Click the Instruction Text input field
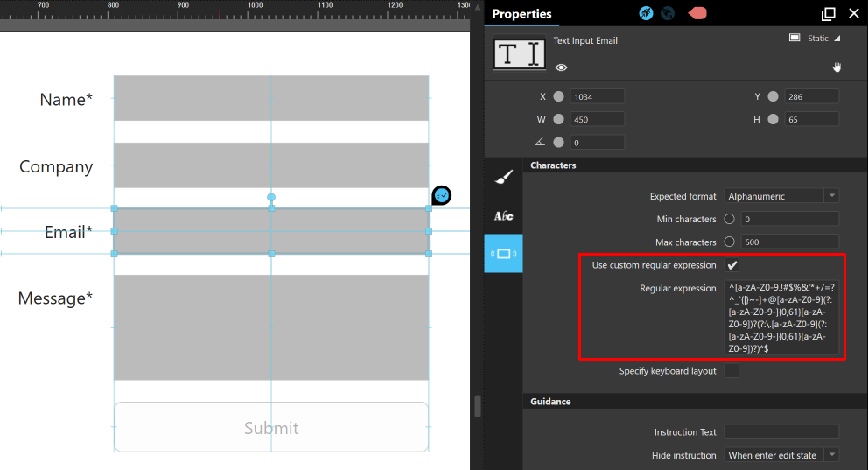 pos(781,431)
